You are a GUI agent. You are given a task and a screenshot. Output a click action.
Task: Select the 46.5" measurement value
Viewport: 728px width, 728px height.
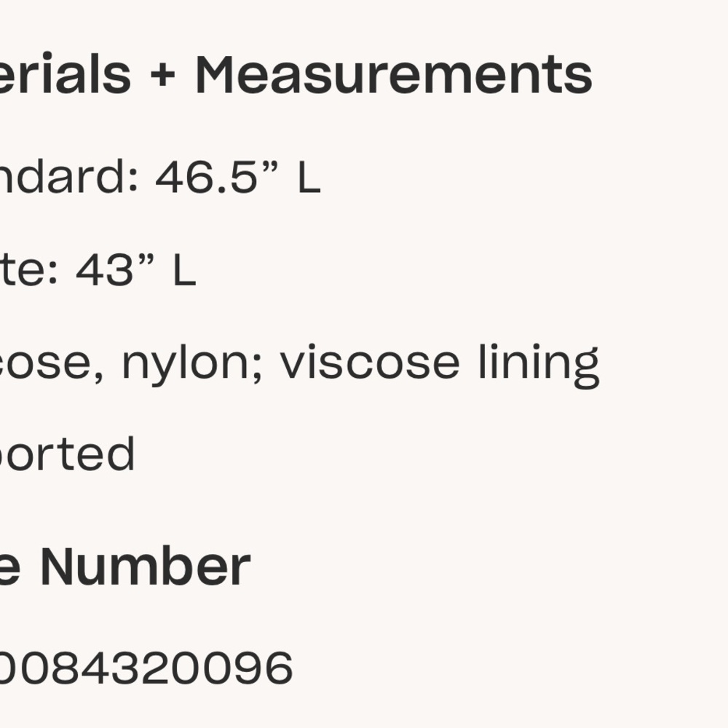(x=217, y=176)
